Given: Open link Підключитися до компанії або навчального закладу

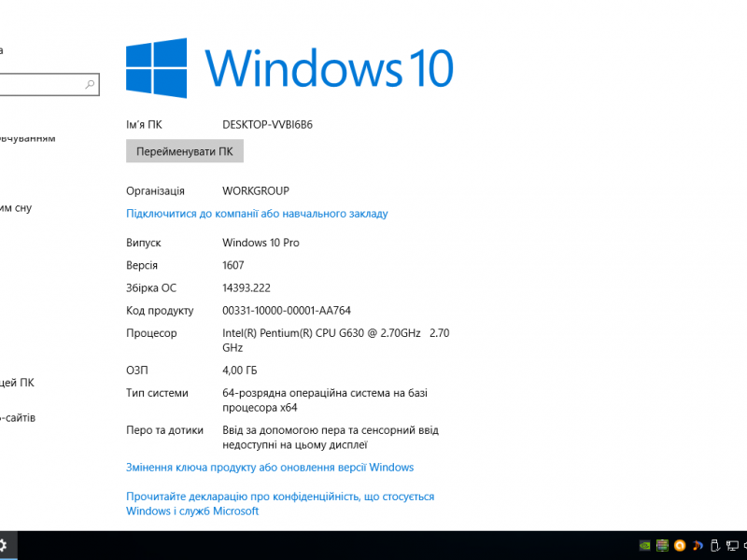Looking at the screenshot, I should pyautogui.click(x=257, y=214).
